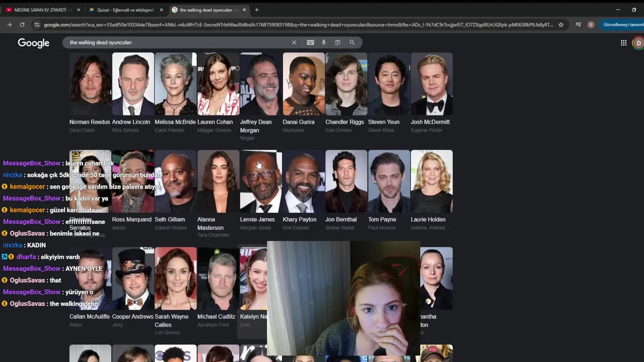Open the media control icon in toolbar
The width and height of the screenshot is (644, 362).
[x=578, y=25]
